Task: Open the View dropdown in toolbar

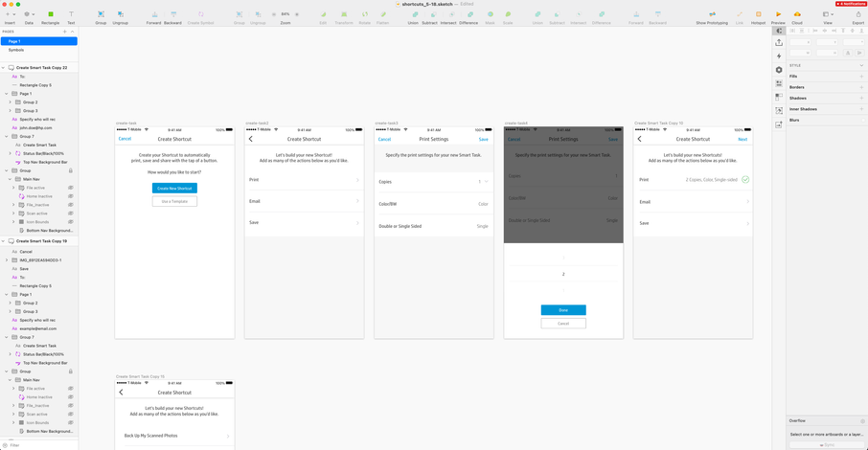Action: (828, 15)
